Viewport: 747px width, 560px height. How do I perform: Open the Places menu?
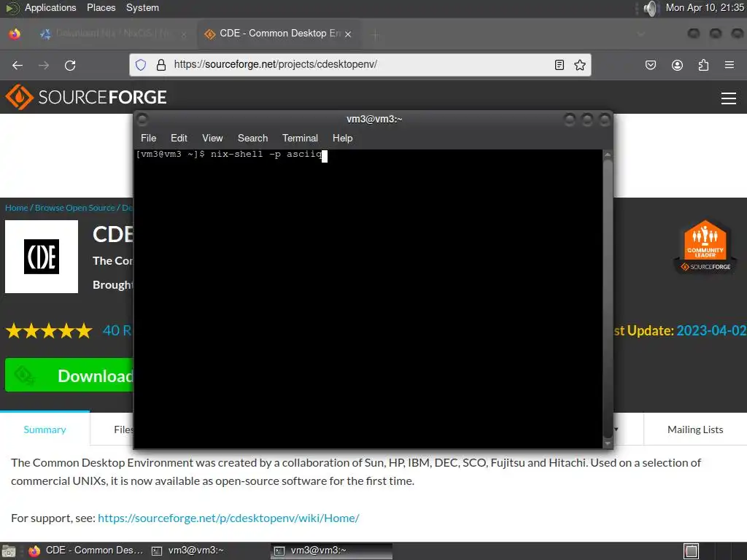pos(101,7)
